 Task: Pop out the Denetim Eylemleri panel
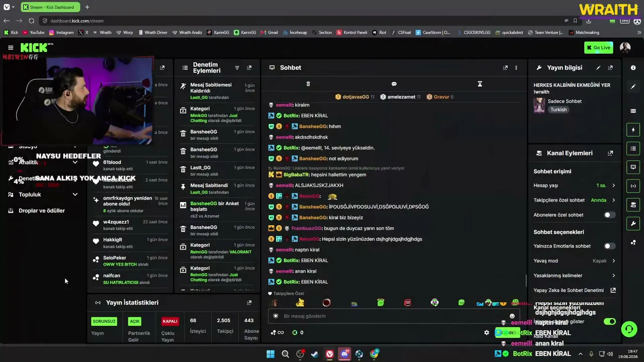coord(249,67)
